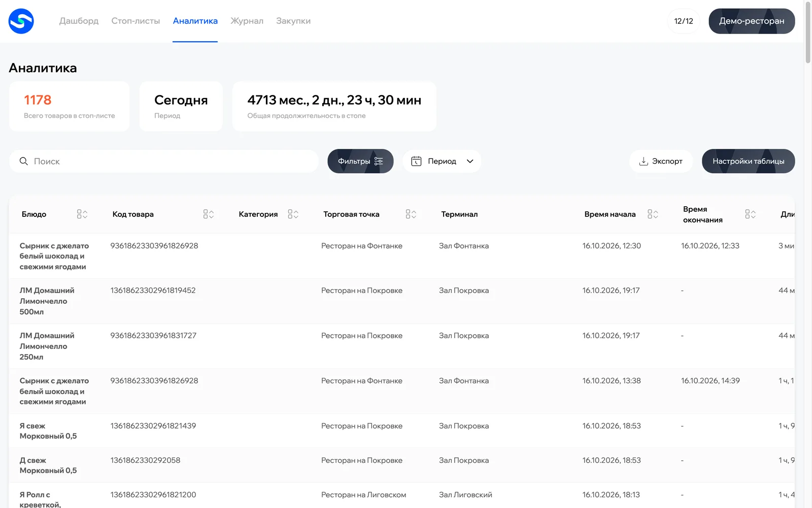
Task: Click the 4713 мес. duration card
Action: 334,106
